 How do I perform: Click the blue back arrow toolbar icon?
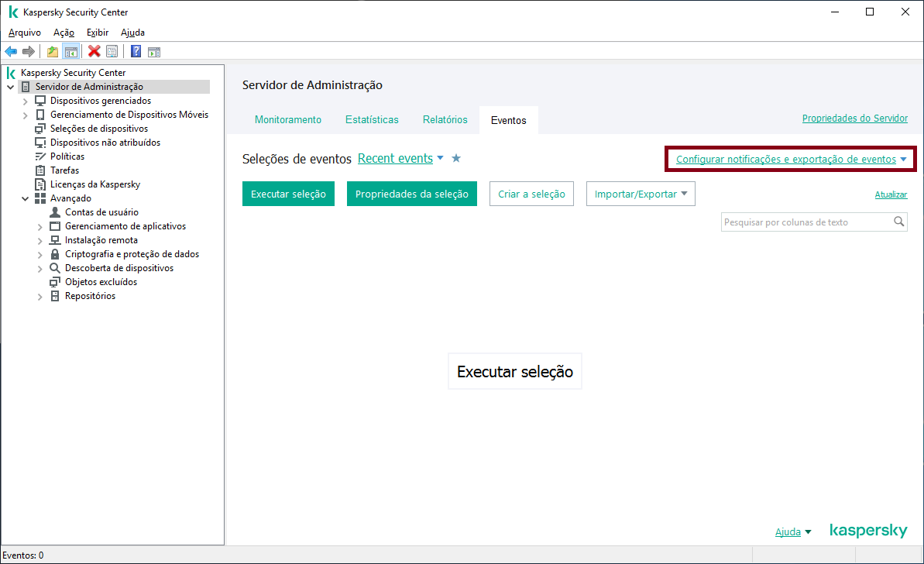[11, 52]
